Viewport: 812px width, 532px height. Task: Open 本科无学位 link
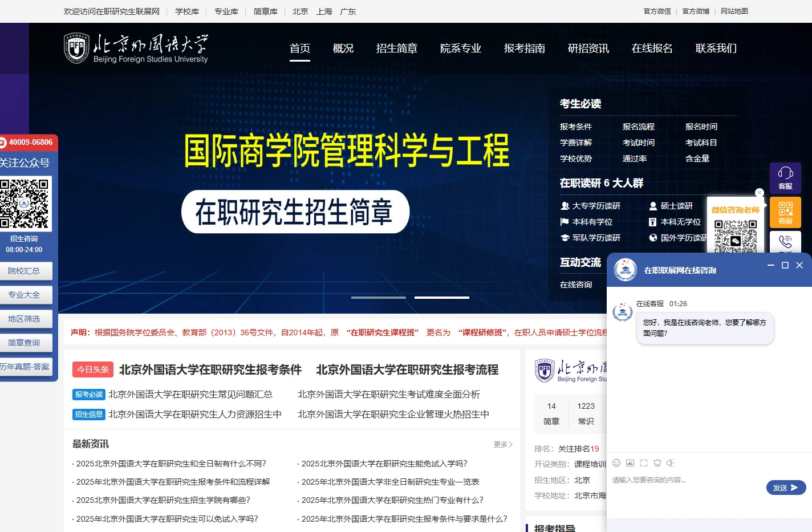675,222
